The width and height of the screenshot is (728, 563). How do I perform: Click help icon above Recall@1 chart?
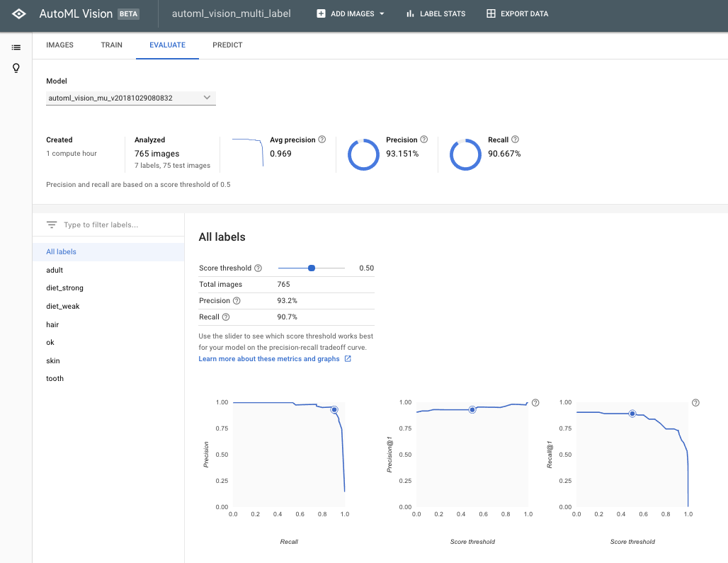click(695, 403)
